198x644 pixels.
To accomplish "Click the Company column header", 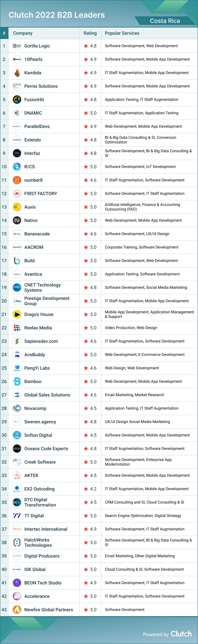I will (23, 33).
